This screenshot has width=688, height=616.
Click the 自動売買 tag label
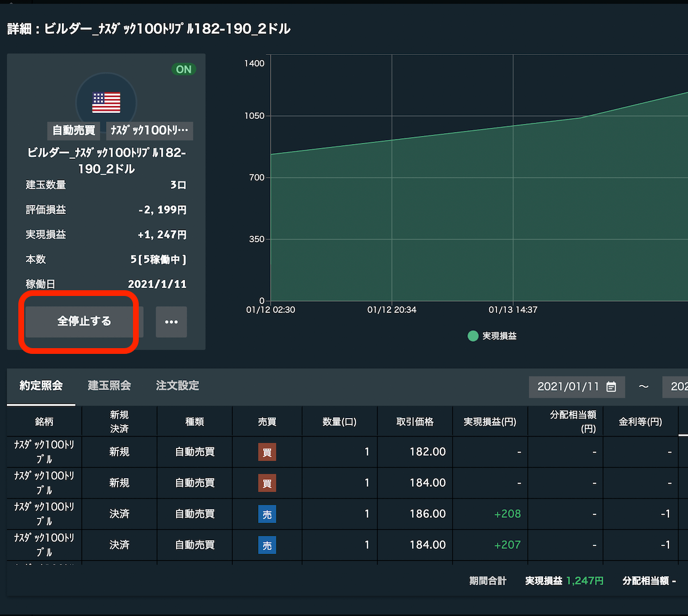click(74, 131)
